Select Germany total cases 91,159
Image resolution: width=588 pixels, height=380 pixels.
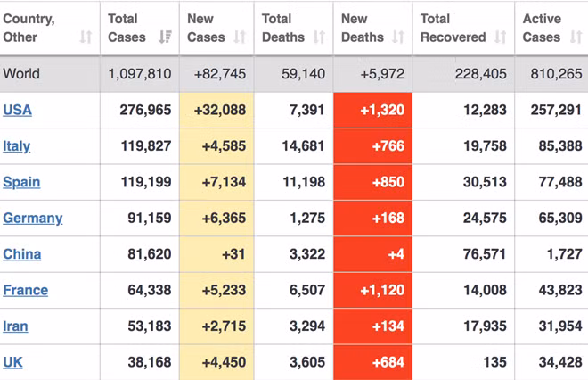tap(150, 219)
